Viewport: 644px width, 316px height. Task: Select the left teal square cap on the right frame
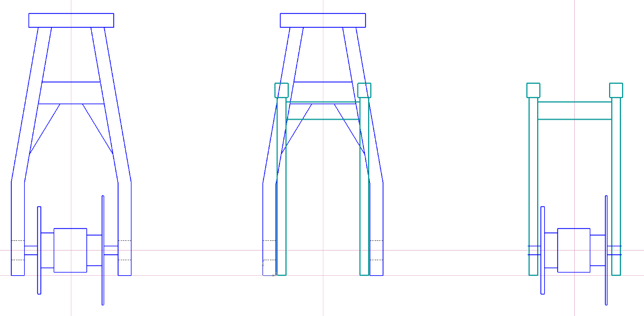(x=533, y=90)
